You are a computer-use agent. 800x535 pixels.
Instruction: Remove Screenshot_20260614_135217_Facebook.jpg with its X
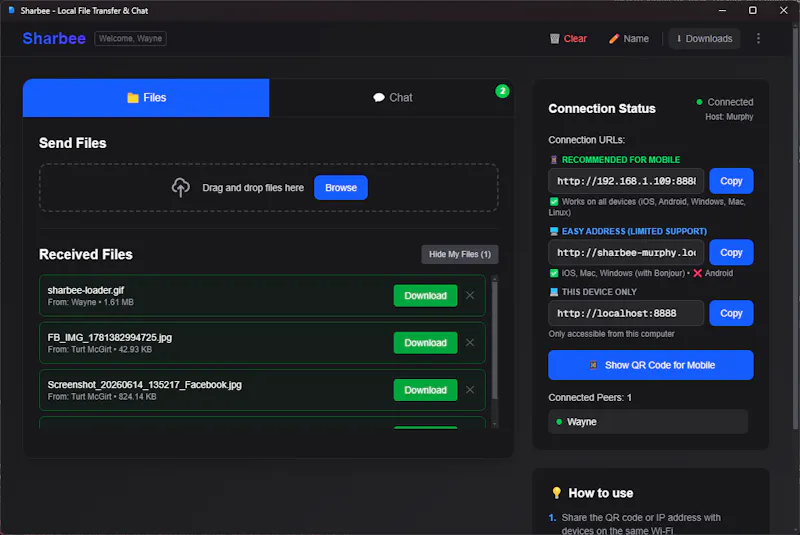pos(470,390)
